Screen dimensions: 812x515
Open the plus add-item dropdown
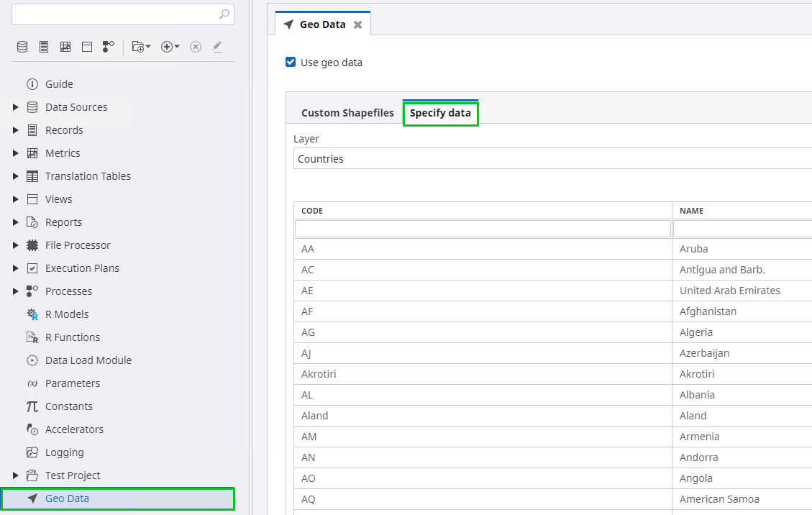tap(170, 47)
